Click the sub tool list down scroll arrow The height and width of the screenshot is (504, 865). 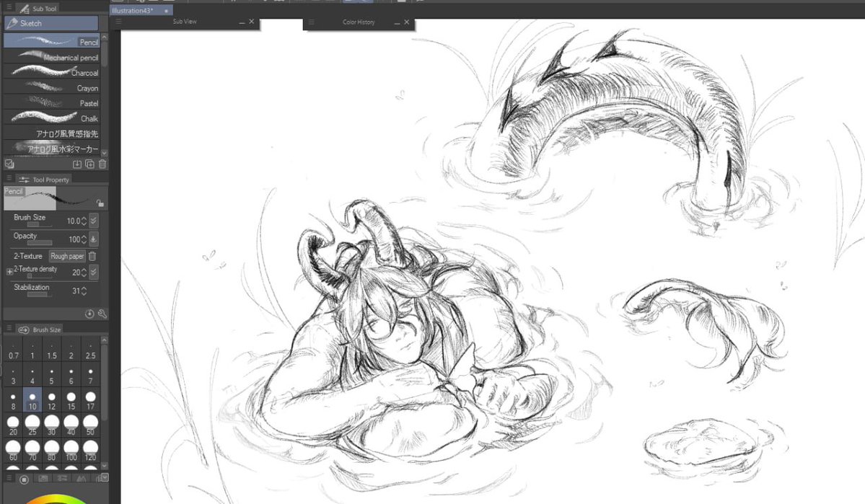pos(105,153)
